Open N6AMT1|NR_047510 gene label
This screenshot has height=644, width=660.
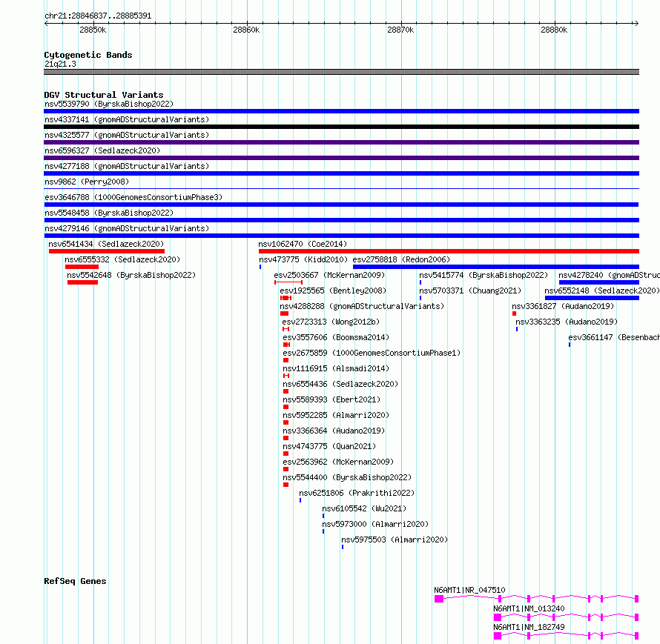tap(469, 590)
